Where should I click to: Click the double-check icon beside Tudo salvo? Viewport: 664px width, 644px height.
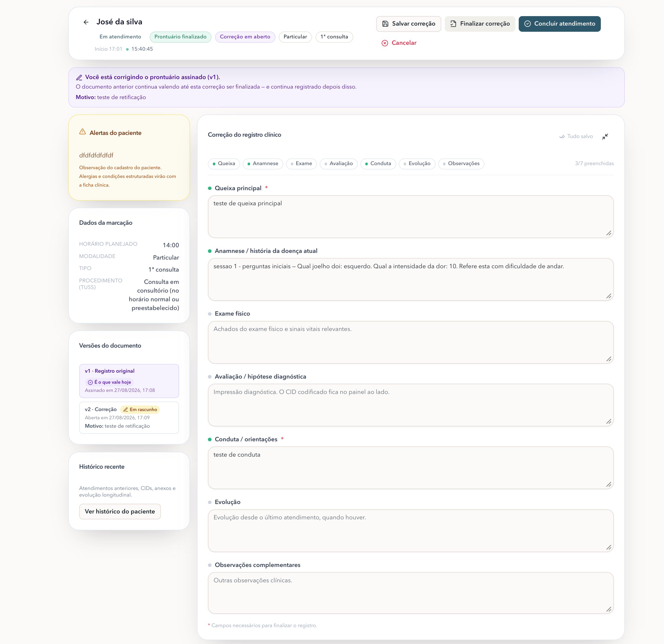coord(562,137)
